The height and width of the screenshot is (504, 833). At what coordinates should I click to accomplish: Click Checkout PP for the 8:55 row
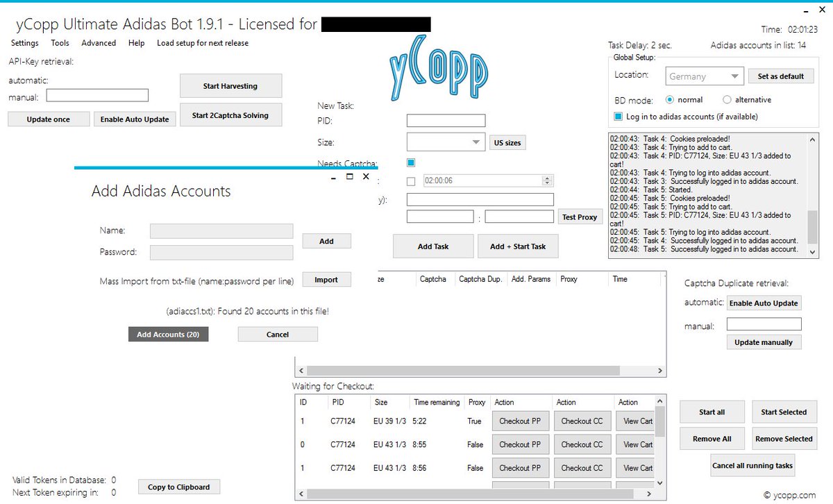coord(521,444)
